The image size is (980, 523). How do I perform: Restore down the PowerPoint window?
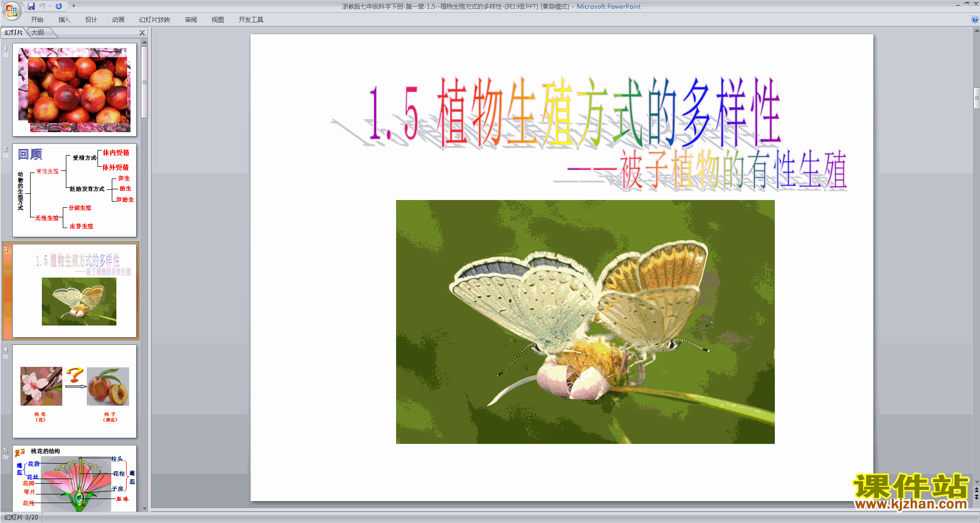(x=967, y=4)
